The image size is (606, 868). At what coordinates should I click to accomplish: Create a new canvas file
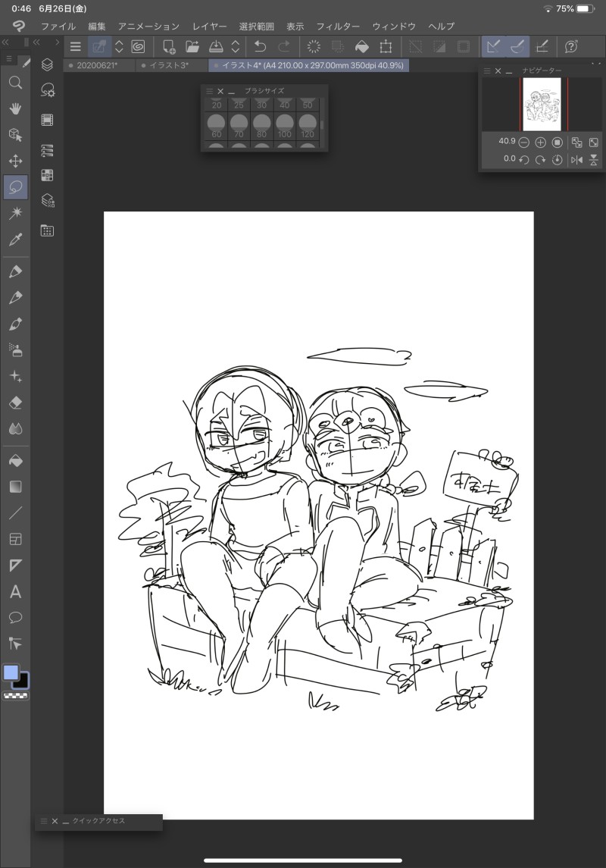click(169, 46)
